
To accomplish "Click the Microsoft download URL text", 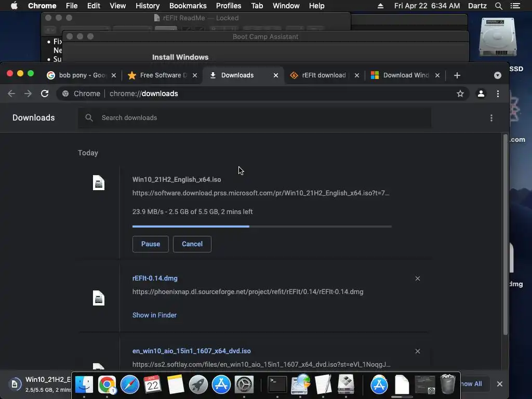I will (261, 193).
